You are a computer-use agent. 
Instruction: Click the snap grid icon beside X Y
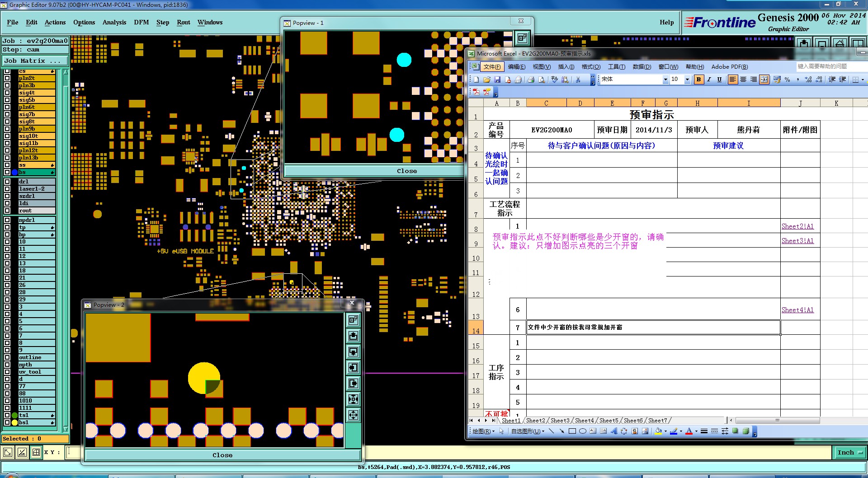point(36,452)
